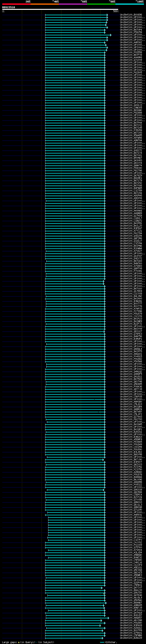Click the cyan ~100% legend segment
The width and height of the screenshot is (146, 644).
point(130,4)
